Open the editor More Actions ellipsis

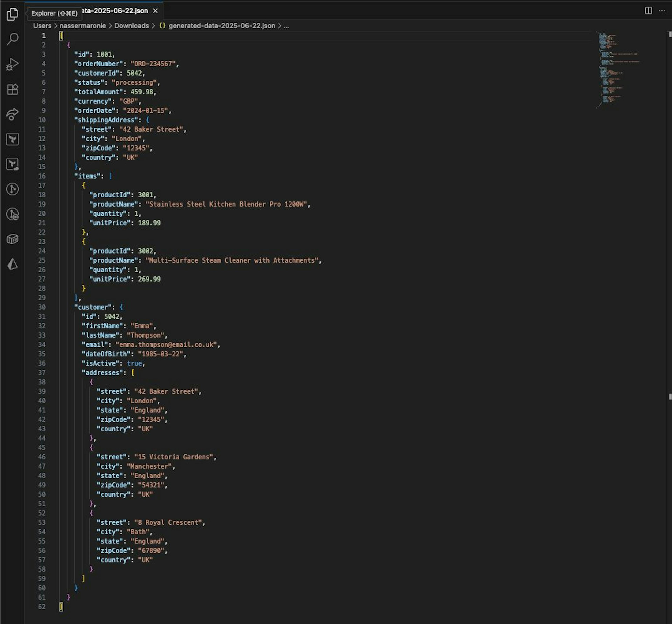[662, 11]
